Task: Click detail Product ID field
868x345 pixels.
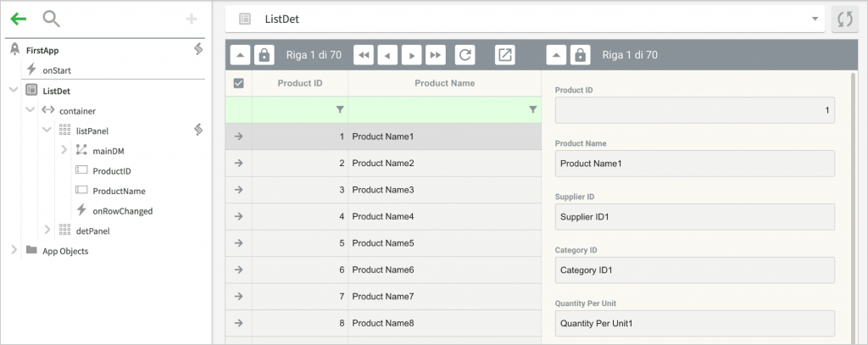Action: [x=695, y=110]
